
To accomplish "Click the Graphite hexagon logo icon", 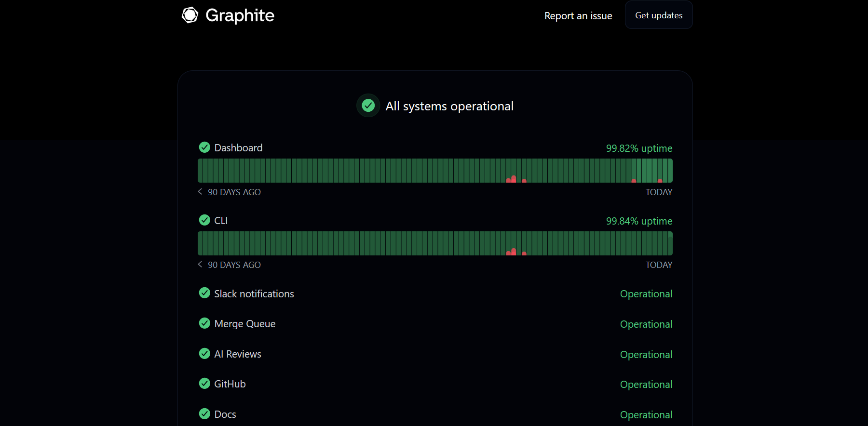I will pyautogui.click(x=190, y=15).
